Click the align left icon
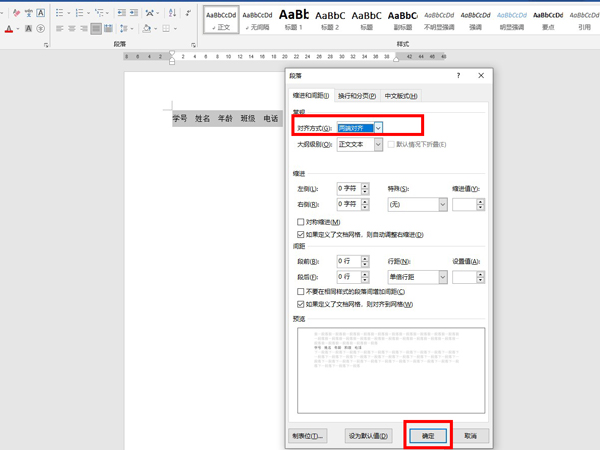 [60, 30]
